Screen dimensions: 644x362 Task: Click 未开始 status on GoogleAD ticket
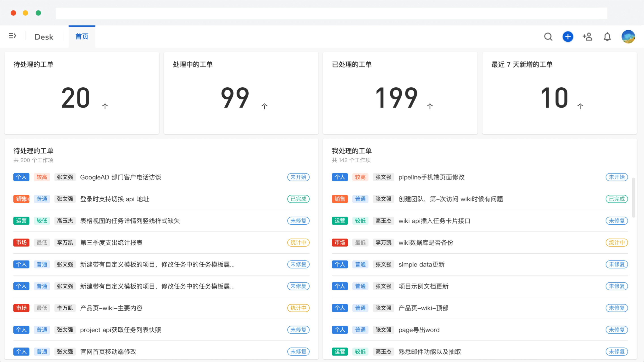(x=298, y=177)
